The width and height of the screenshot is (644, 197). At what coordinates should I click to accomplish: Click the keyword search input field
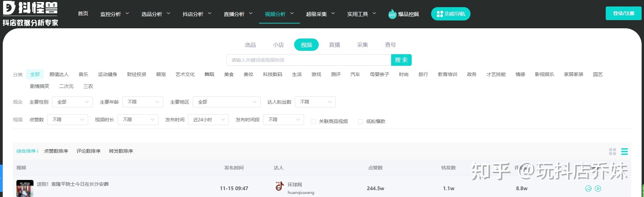coord(308,60)
